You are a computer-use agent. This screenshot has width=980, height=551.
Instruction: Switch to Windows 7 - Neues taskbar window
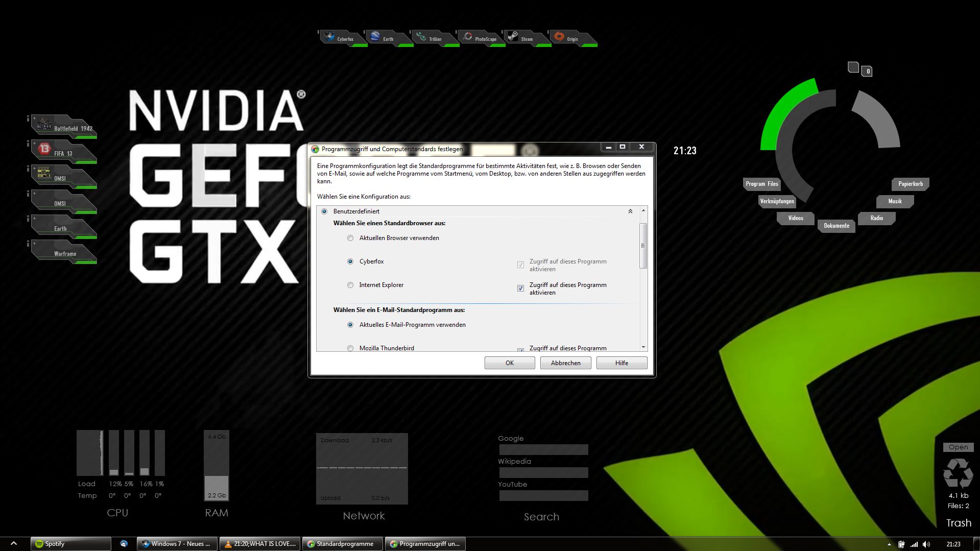pos(177,544)
